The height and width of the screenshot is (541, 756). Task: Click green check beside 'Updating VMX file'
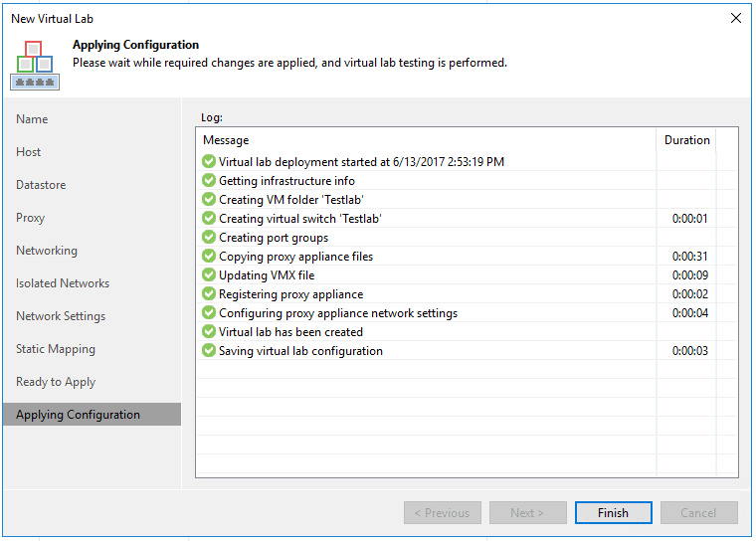[x=209, y=275]
